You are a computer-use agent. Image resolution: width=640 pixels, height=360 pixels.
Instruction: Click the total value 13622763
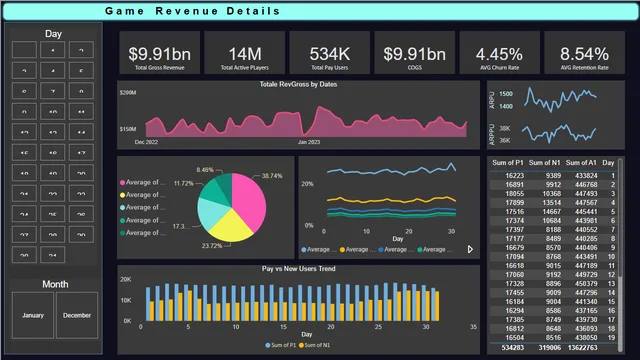582,348
